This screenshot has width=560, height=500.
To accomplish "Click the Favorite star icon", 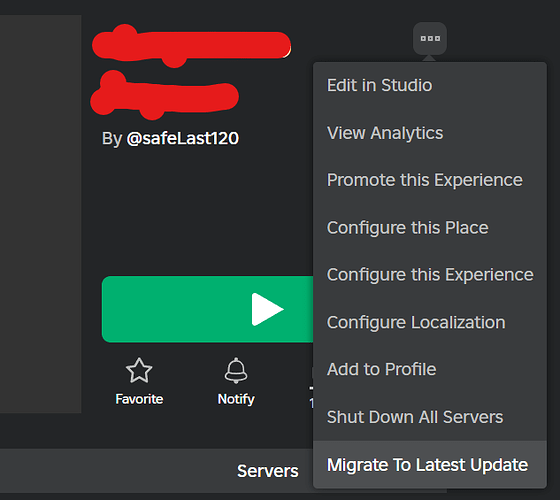I will 139,371.
